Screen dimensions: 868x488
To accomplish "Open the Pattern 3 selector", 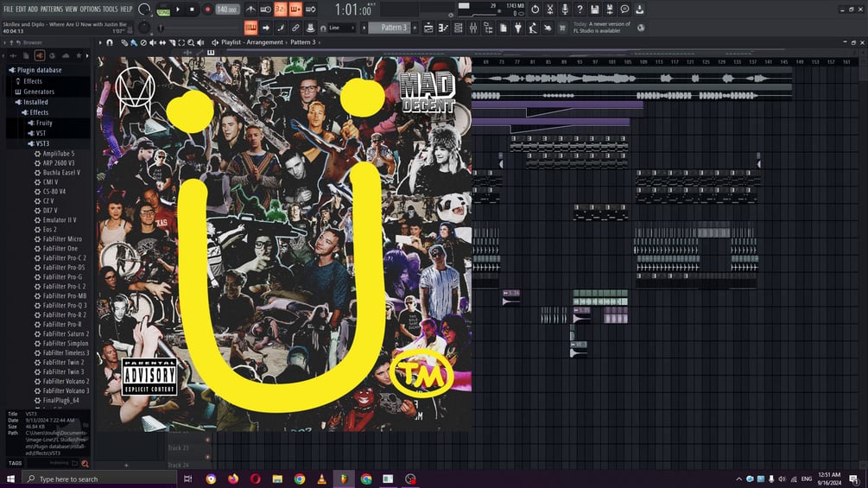I will click(390, 28).
